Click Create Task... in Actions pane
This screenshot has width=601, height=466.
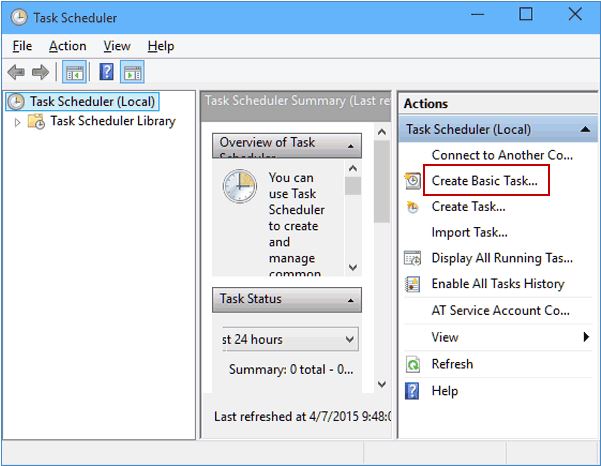click(468, 207)
